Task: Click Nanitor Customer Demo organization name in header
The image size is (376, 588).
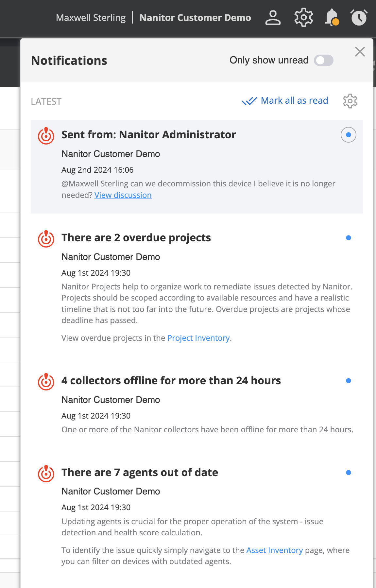Action: 195,18
